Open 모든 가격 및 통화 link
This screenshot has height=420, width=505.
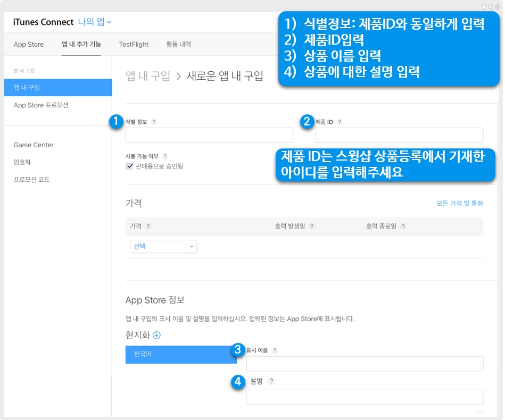tap(460, 204)
